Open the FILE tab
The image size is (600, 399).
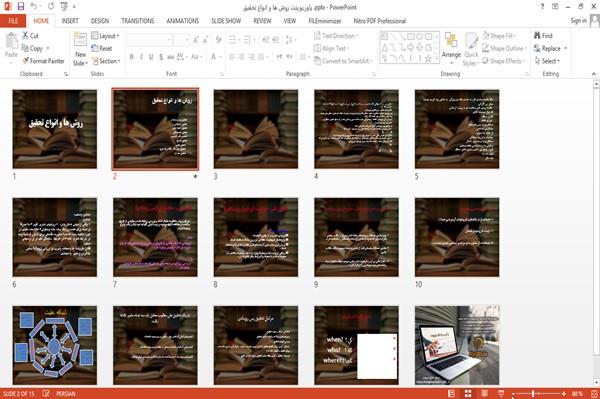click(x=13, y=21)
